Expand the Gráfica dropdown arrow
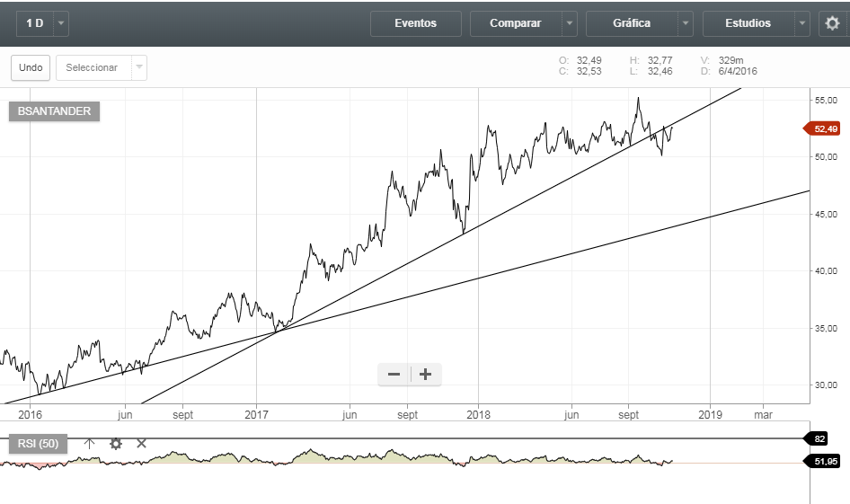 click(x=686, y=23)
